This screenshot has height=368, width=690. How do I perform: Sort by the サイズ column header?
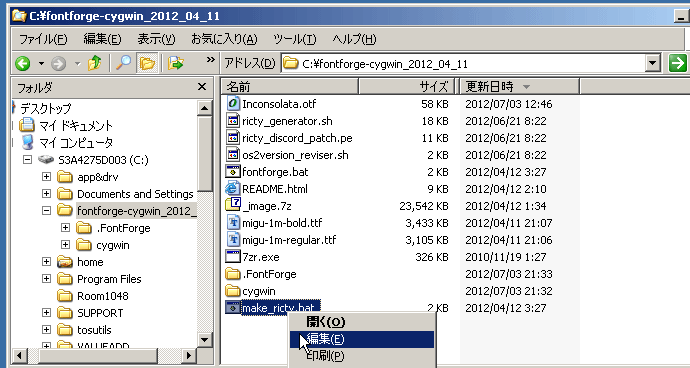pos(406,87)
